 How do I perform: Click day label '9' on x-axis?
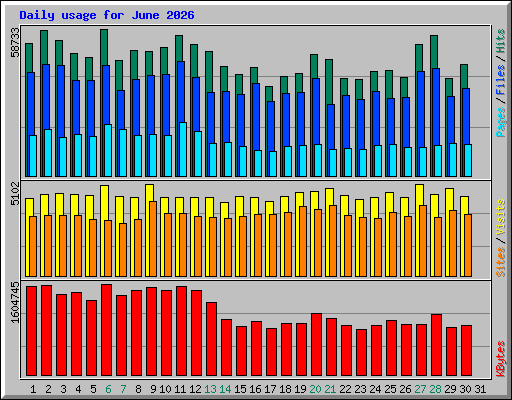coord(153,389)
